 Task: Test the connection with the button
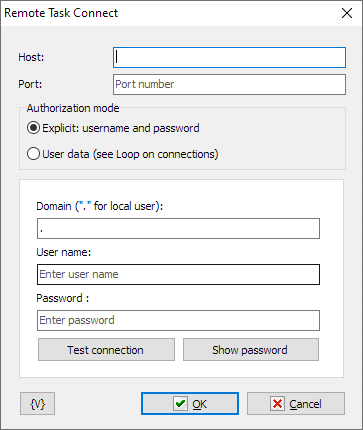[x=106, y=350]
